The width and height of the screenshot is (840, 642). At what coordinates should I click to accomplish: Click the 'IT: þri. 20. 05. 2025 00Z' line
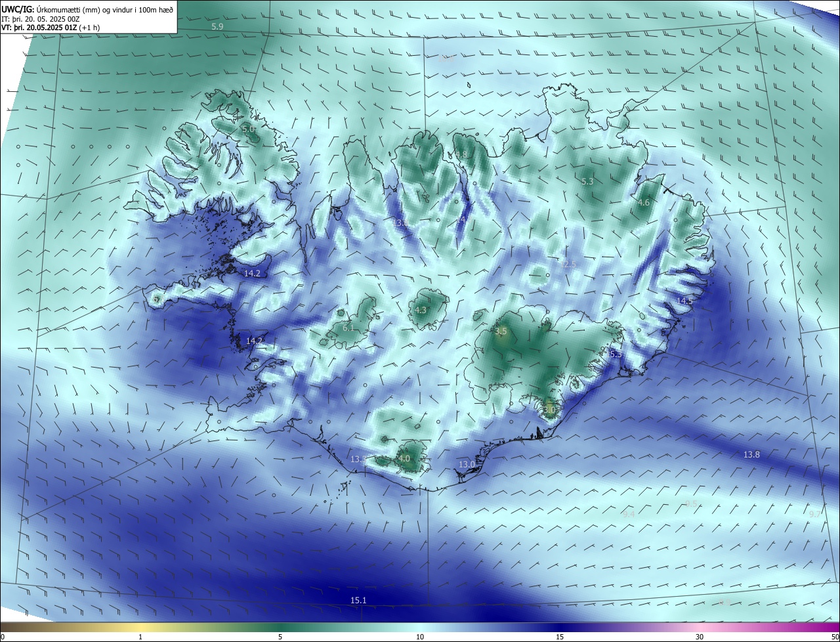pos(41,19)
